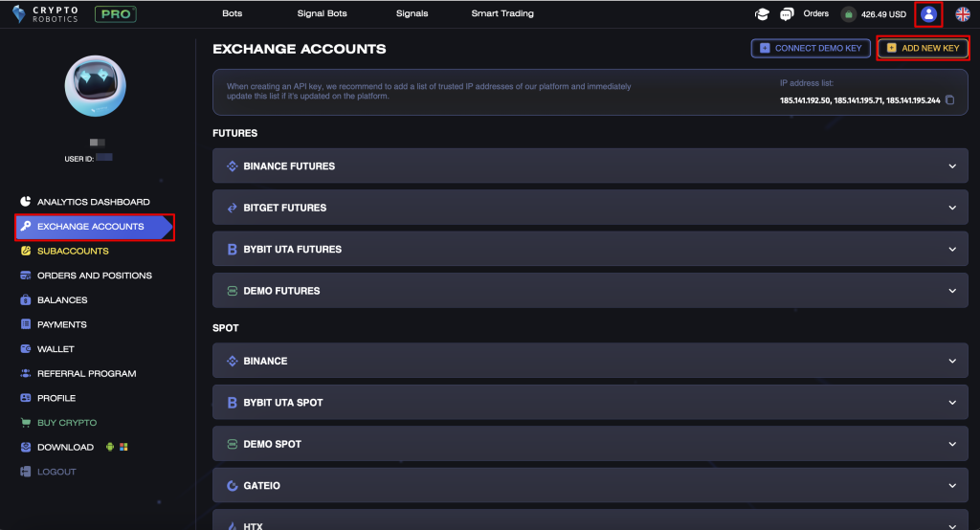Click the Crypto Robotics logo
Viewport: 980px width, 530px height.
[x=46, y=13]
